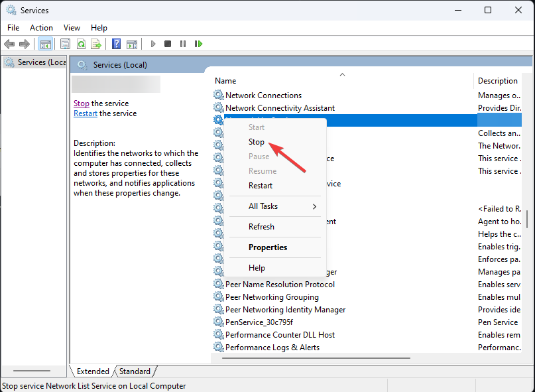
Task: Click the '<Failed to R.' description cell
Action: coord(499,209)
